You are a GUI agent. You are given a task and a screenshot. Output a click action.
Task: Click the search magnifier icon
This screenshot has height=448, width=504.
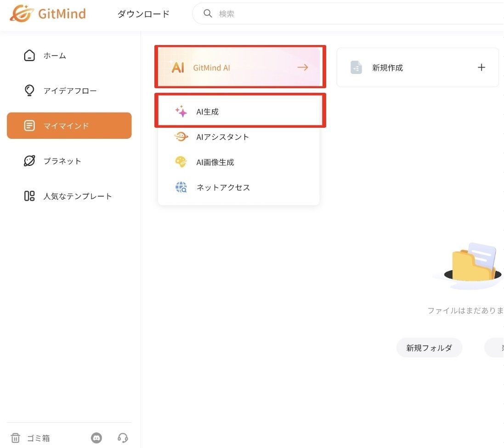click(208, 13)
